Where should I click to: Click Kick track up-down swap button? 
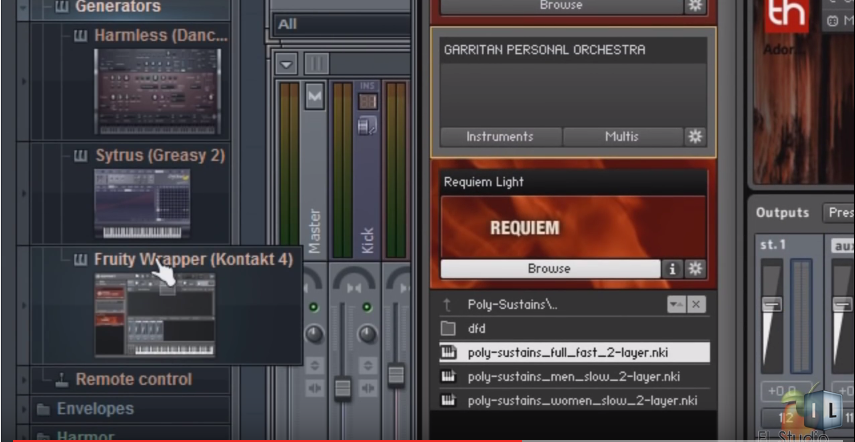click(368, 365)
